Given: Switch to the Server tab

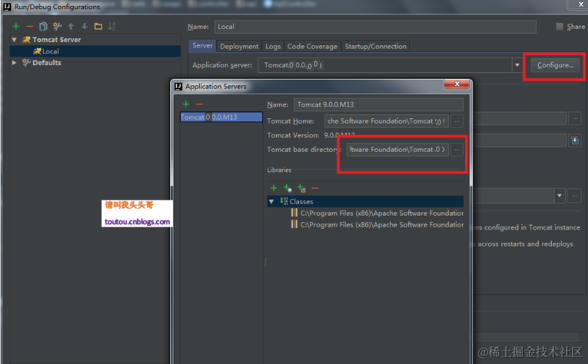Looking at the screenshot, I should 202,46.
